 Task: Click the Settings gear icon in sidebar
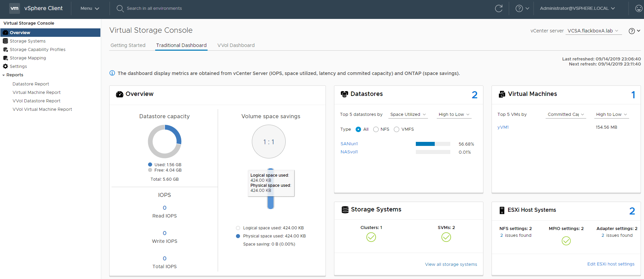5,66
